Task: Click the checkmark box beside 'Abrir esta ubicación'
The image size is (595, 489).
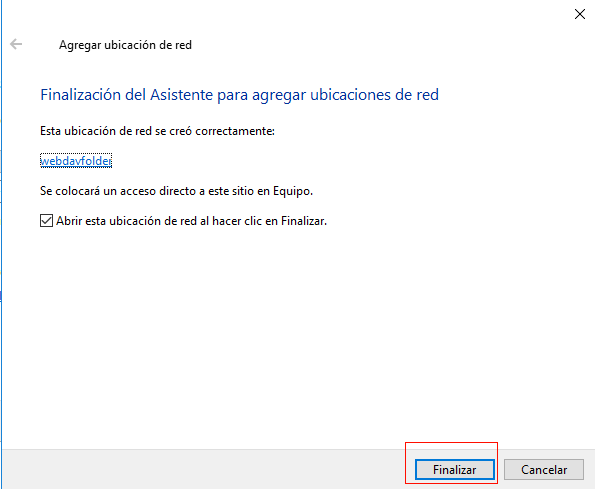Action: (x=46, y=220)
